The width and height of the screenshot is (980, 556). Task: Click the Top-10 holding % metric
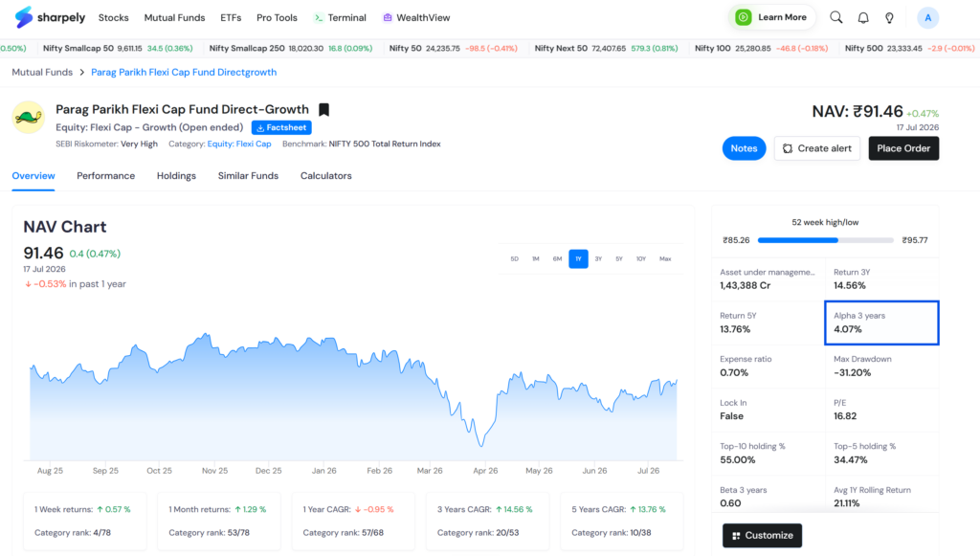768,454
